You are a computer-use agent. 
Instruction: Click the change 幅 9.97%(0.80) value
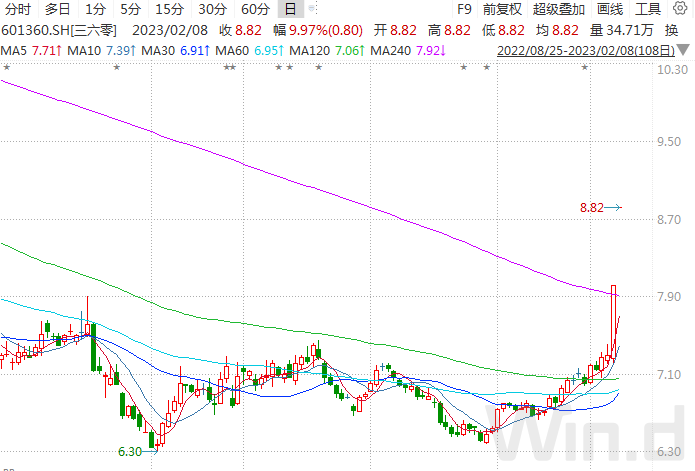pos(318,30)
